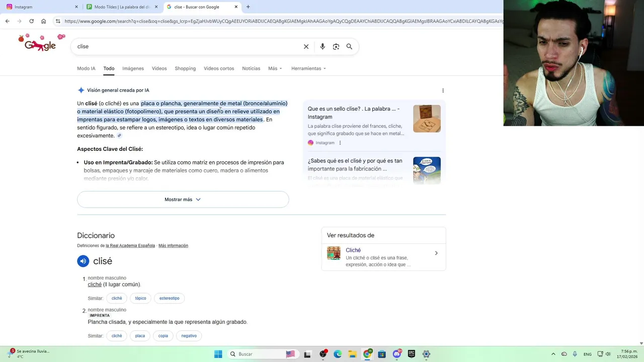Clear the search box text with X
Screen dimensions: 644x362
pyautogui.click(x=306, y=46)
